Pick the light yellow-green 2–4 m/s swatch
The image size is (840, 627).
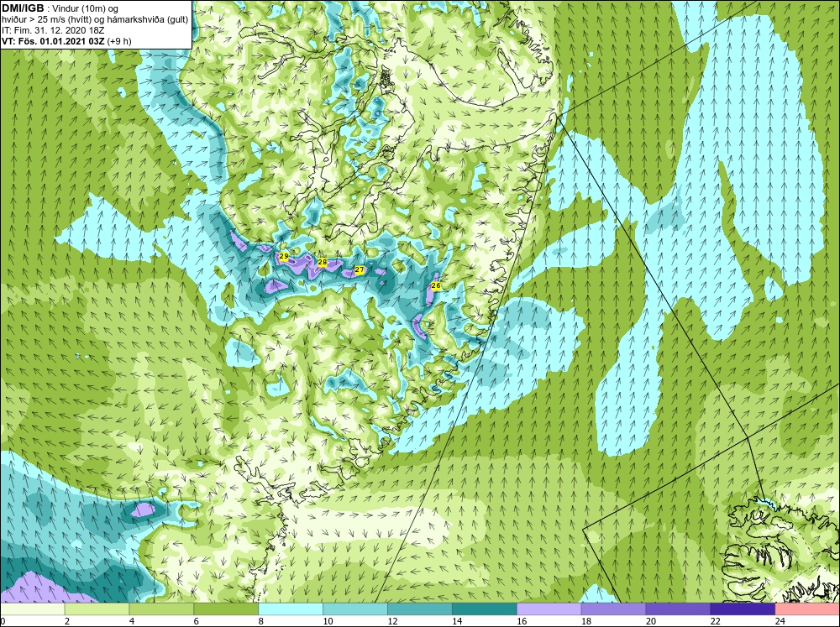pyautogui.click(x=97, y=609)
